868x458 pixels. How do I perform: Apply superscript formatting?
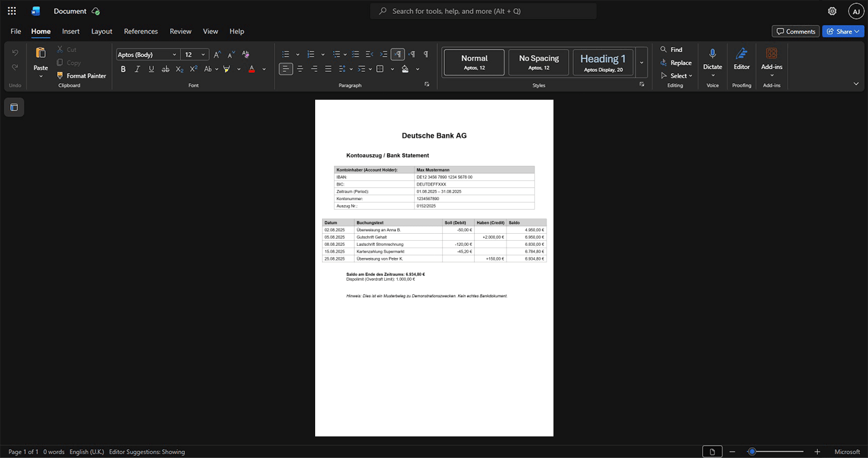pyautogui.click(x=194, y=69)
